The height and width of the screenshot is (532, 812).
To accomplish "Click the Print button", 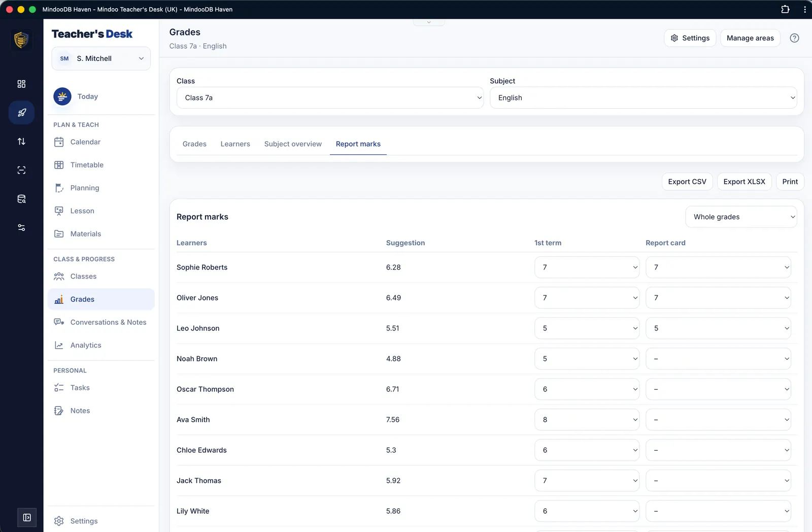I will tap(790, 182).
